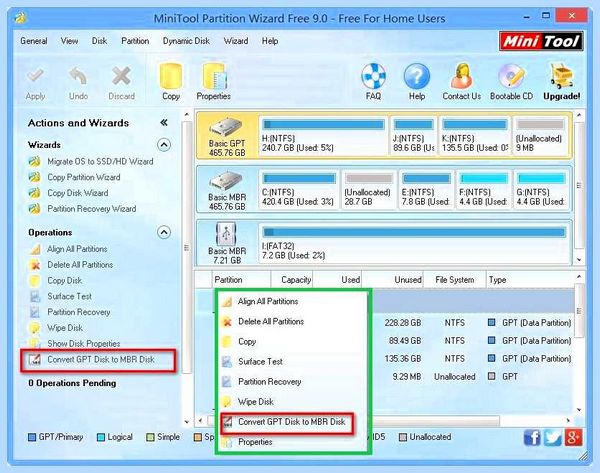
Task: Click the 9.29 MB Unallocated row
Action: tap(472, 377)
